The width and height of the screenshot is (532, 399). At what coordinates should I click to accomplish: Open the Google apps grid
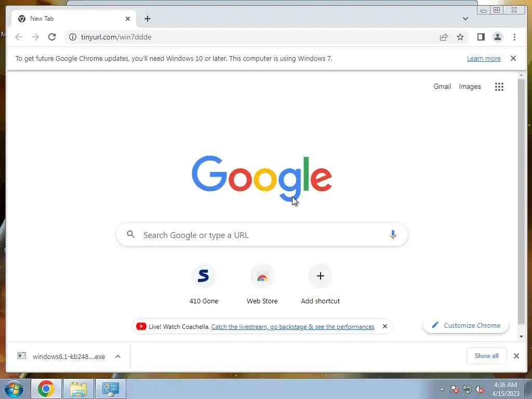499,87
